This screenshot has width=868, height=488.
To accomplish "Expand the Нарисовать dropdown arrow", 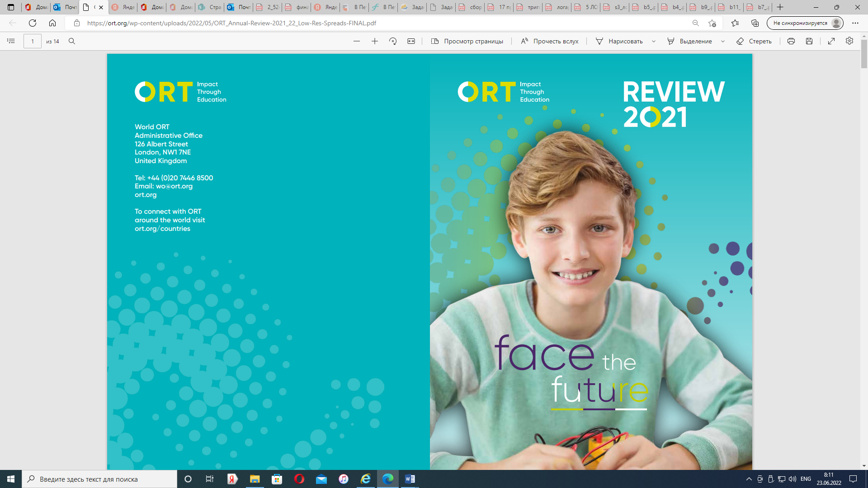I will (654, 41).
